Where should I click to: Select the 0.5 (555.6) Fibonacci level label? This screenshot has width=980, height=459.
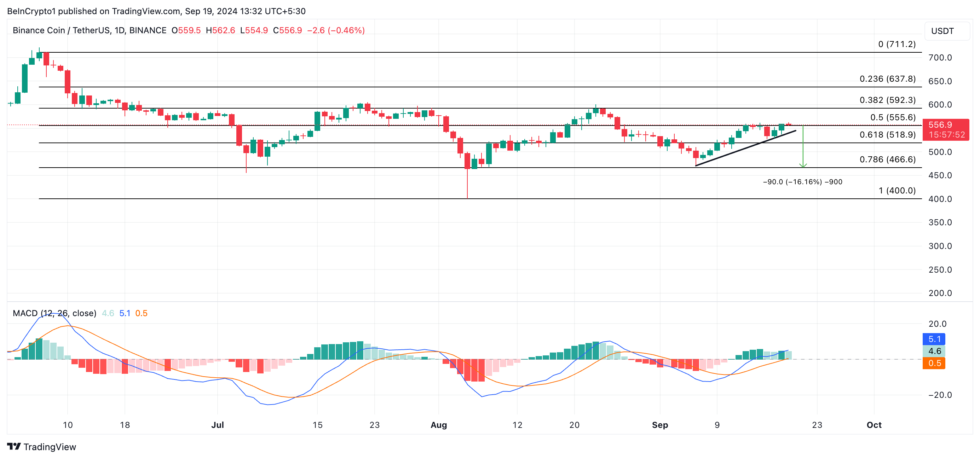(893, 117)
